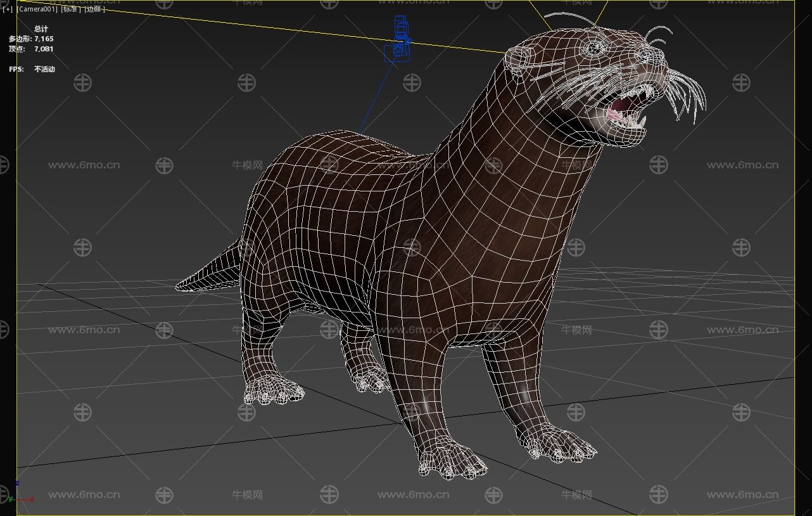The width and height of the screenshot is (812, 516).
Task: Click the 多边形 polygon count statistic
Action: pos(30,39)
